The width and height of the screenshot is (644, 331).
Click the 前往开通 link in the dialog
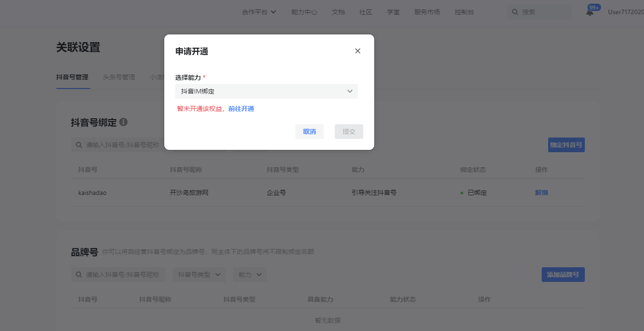240,108
